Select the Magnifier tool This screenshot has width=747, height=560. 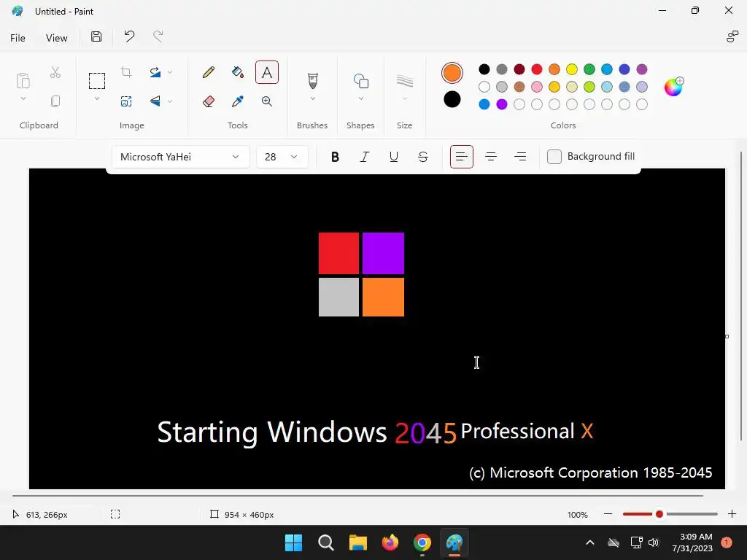click(x=267, y=101)
